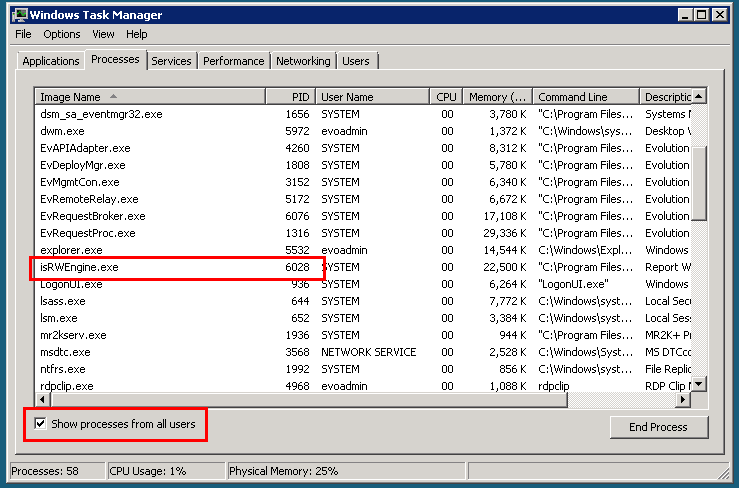Switch to the Performance tab

pyautogui.click(x=233, y=61)
